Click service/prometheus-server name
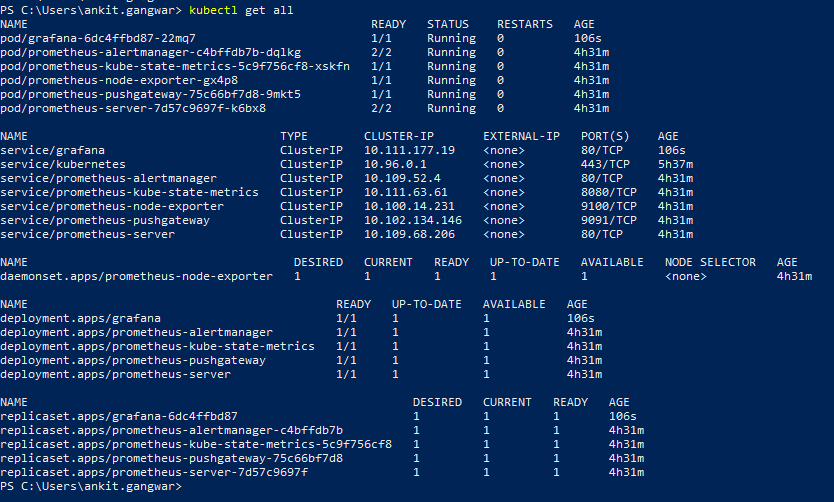The width and height of the screenshot is (834, 502). point(87,234)
